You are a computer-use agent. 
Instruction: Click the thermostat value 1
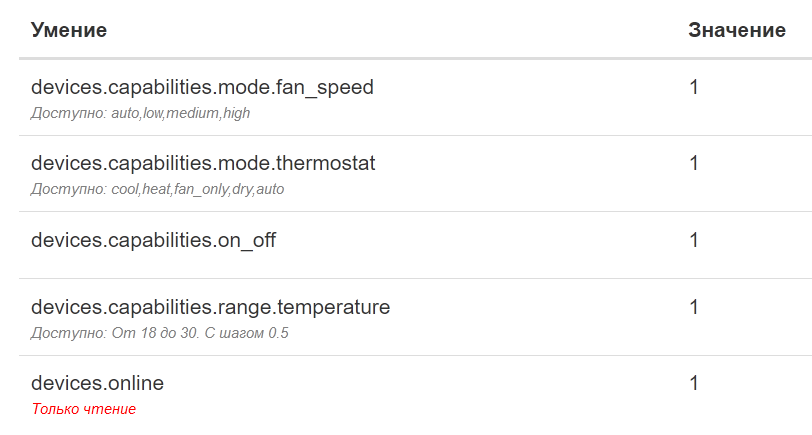[694, 163]
